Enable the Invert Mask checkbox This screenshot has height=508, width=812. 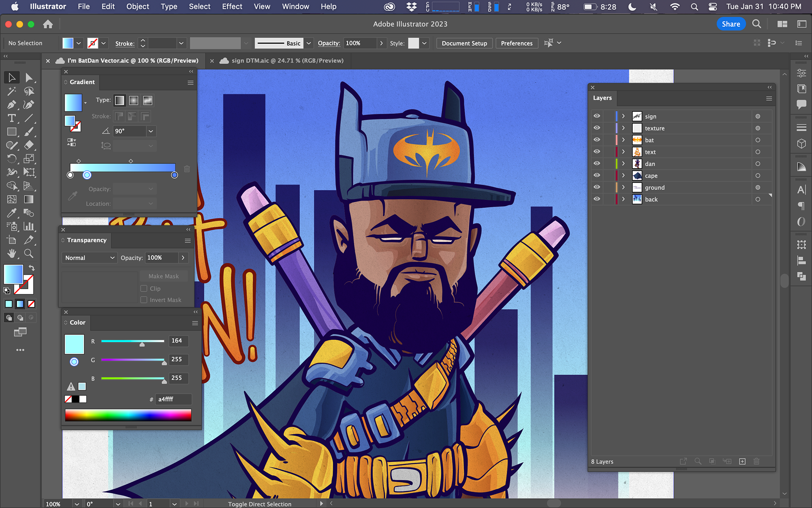[144, 300]
